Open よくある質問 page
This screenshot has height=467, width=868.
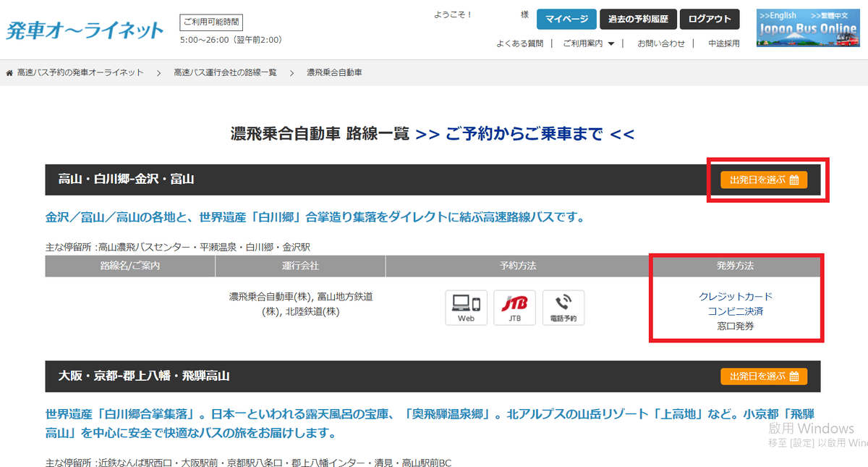click(x=519, y=43)
